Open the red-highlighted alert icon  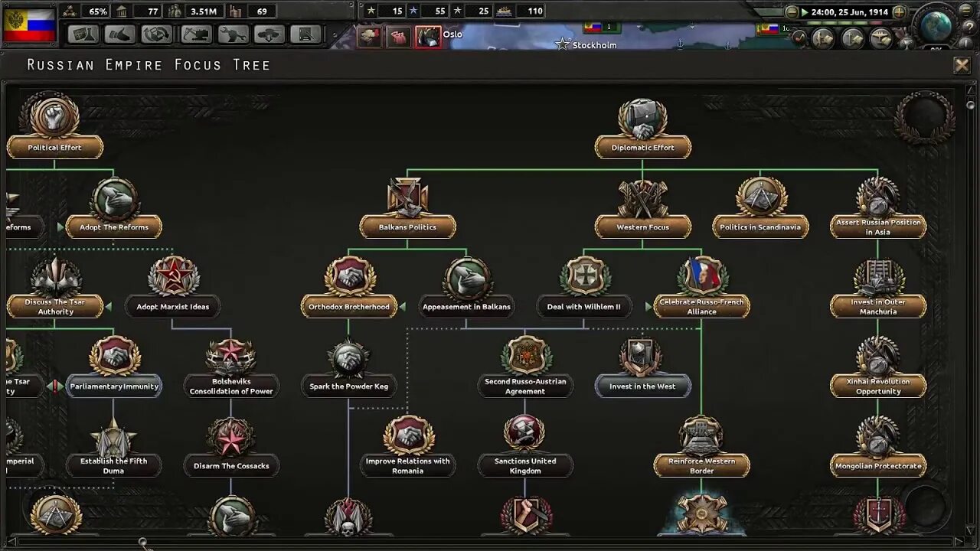427,37
